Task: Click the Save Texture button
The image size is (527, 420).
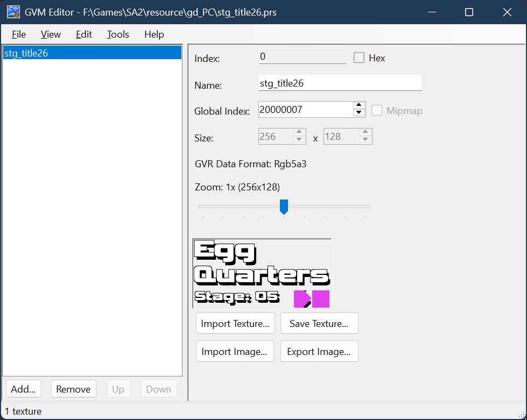Action: (x=319, y=324)
